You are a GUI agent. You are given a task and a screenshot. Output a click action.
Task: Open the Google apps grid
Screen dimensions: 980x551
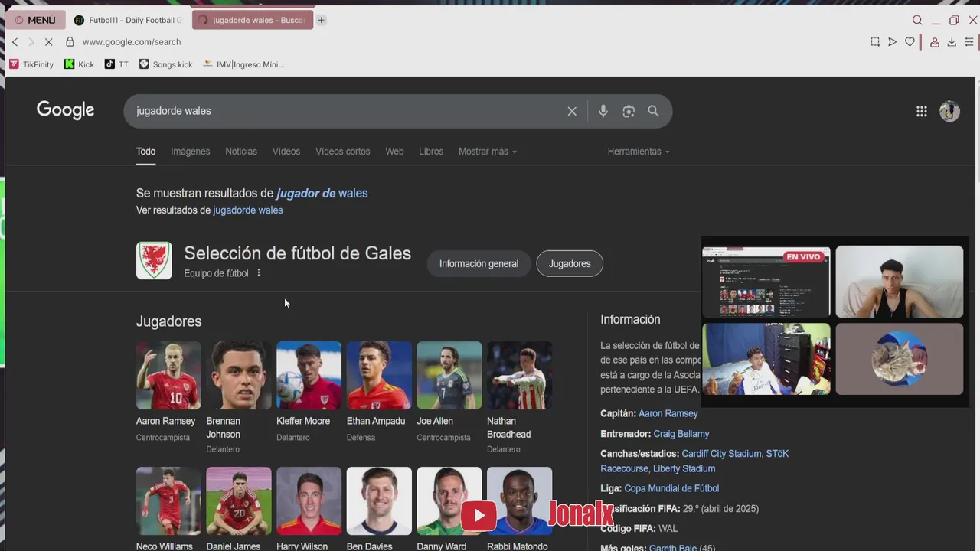click(922, 112)
